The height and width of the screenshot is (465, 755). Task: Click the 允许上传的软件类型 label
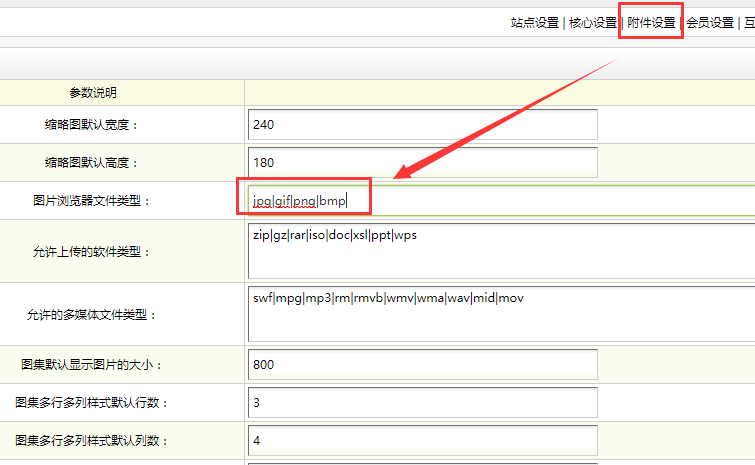90,251
